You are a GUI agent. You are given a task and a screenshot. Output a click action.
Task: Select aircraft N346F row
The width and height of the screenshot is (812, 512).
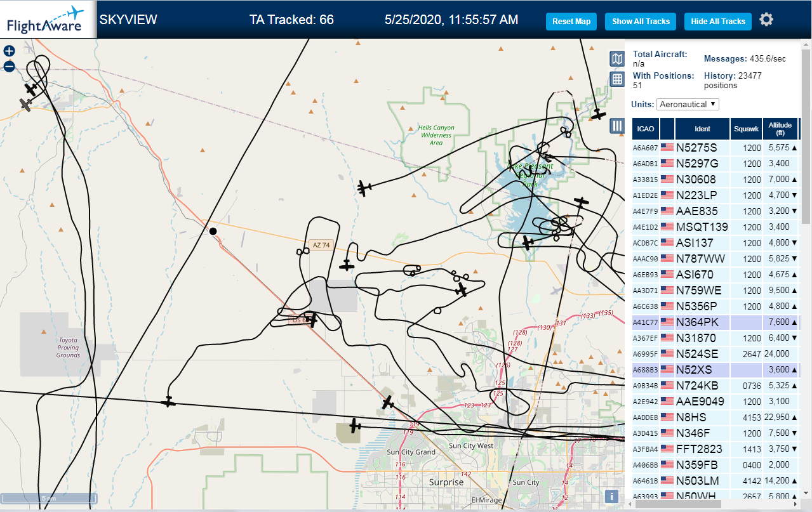pyautogui.click(x=715, y=433)
